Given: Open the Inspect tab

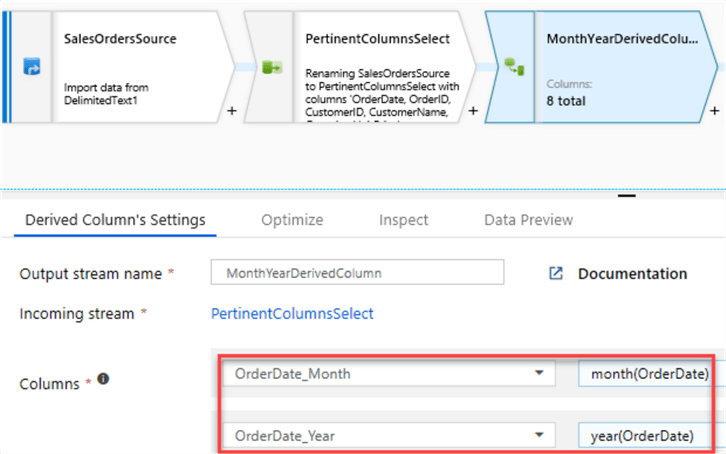Looking at the screenshot, I should pyautogui.click(x=403, y=220).
